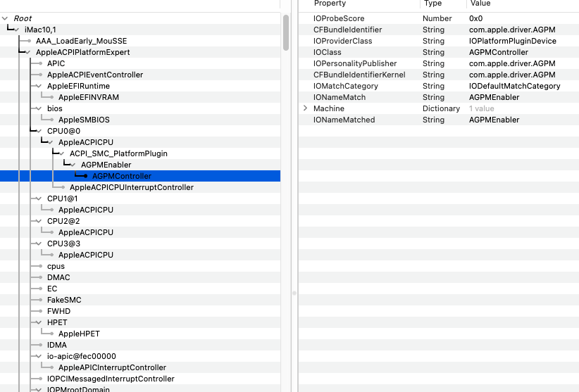The height and width of the screenshot is (392, 579).
Task: Select the CFBundleIdentifierKernel property row
Action: 439,75
